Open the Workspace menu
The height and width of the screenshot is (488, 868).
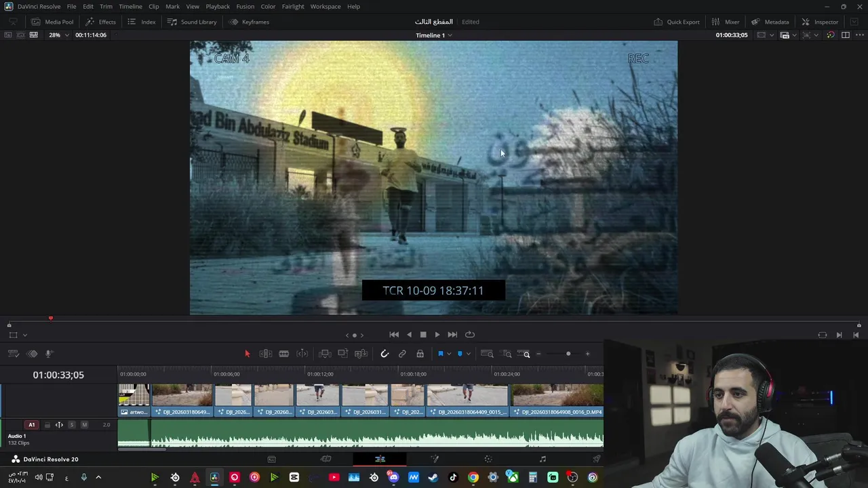click(x=325, y=6)
